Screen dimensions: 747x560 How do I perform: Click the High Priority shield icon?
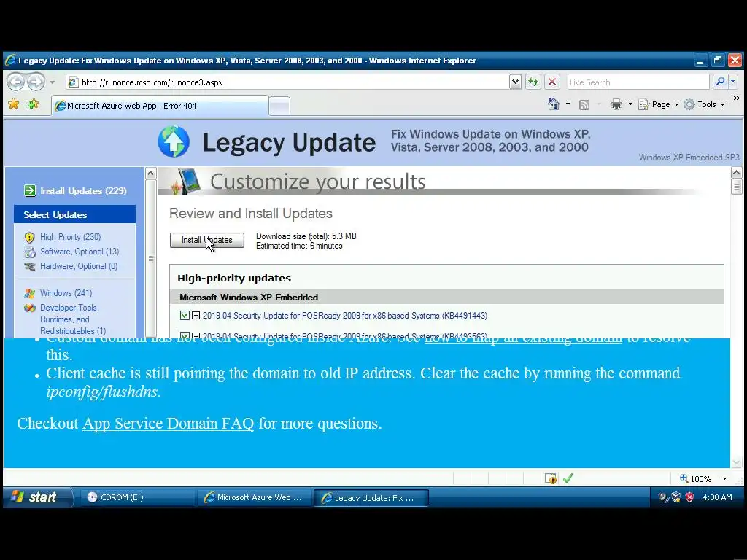pyautogui.click(x=29, y=237)
